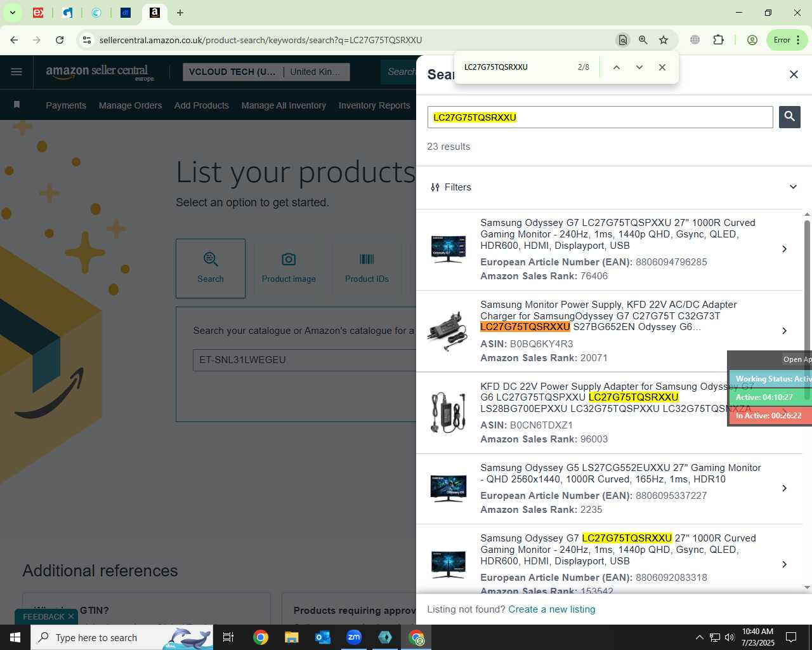This screenshot has height=650, width=812.
Task: Switch to the first browser tab
Action: [38, 13]
